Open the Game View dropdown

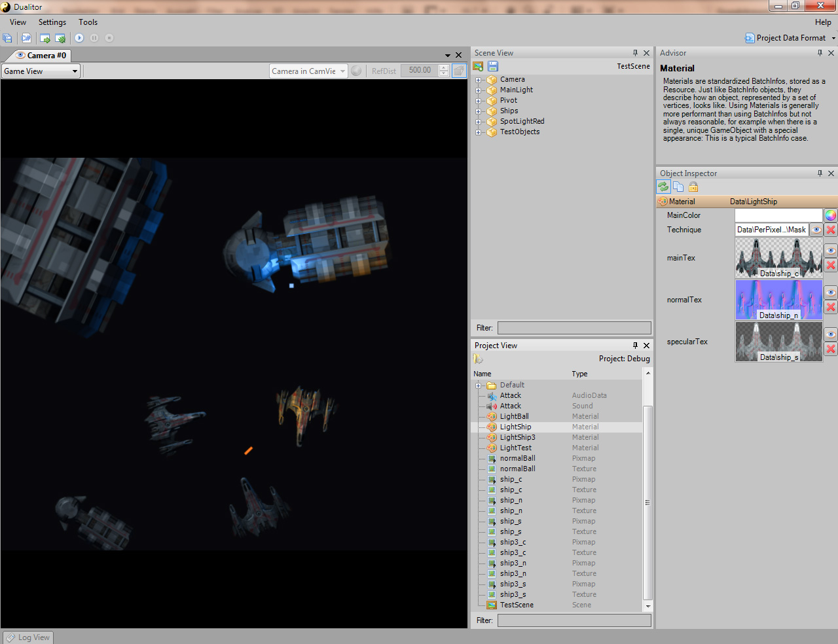coord(74,71)
